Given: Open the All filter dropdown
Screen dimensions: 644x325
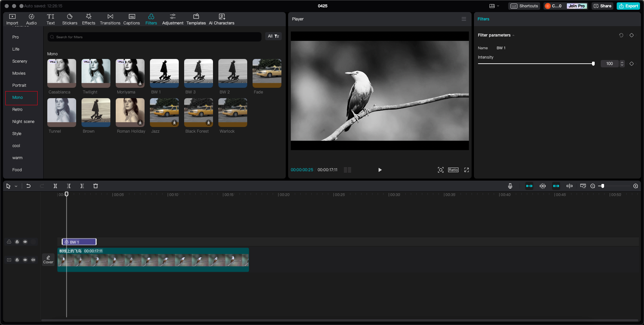Looking at the screenshot, I should 273,36.
